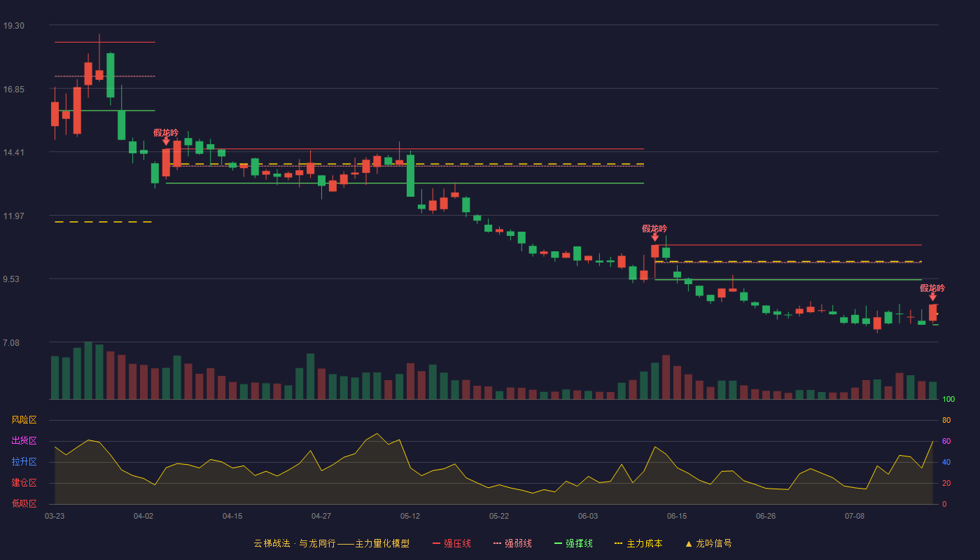This screenshot has height=560, width=980.
Task: Click the 06-15 date label
Action: 677,516
